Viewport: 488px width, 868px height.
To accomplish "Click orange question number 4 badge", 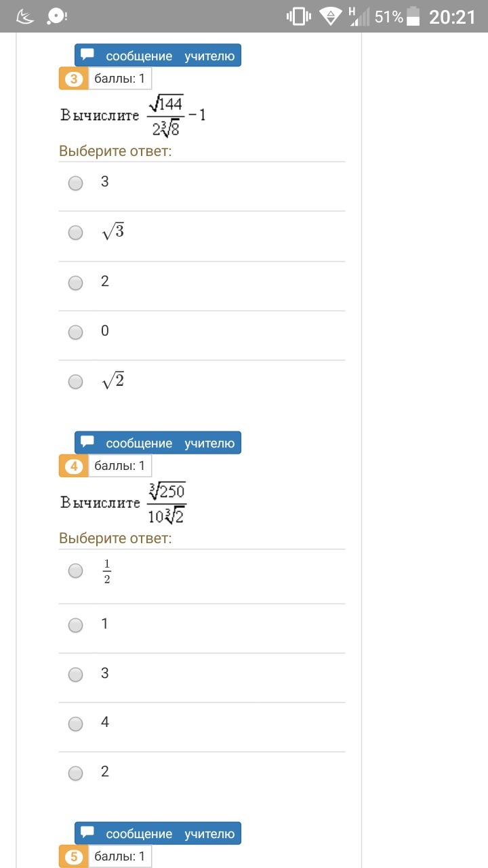I will (75, 467).
